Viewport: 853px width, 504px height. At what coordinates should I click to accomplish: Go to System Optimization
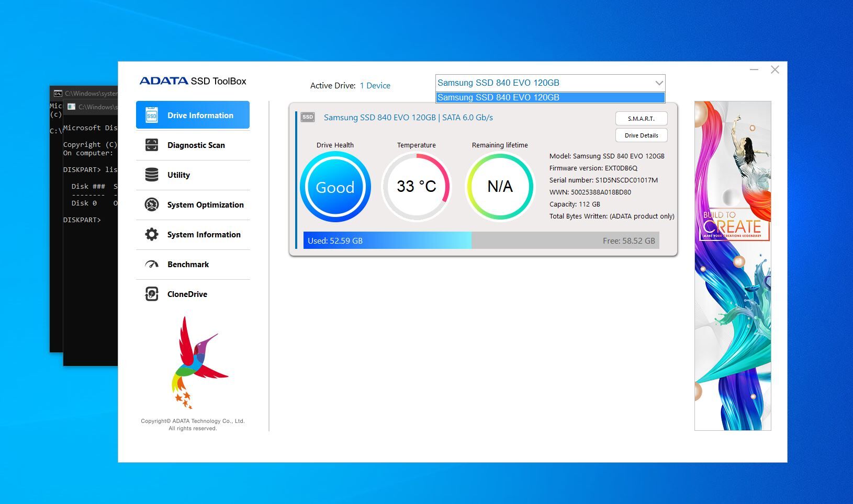click(193, 205)
